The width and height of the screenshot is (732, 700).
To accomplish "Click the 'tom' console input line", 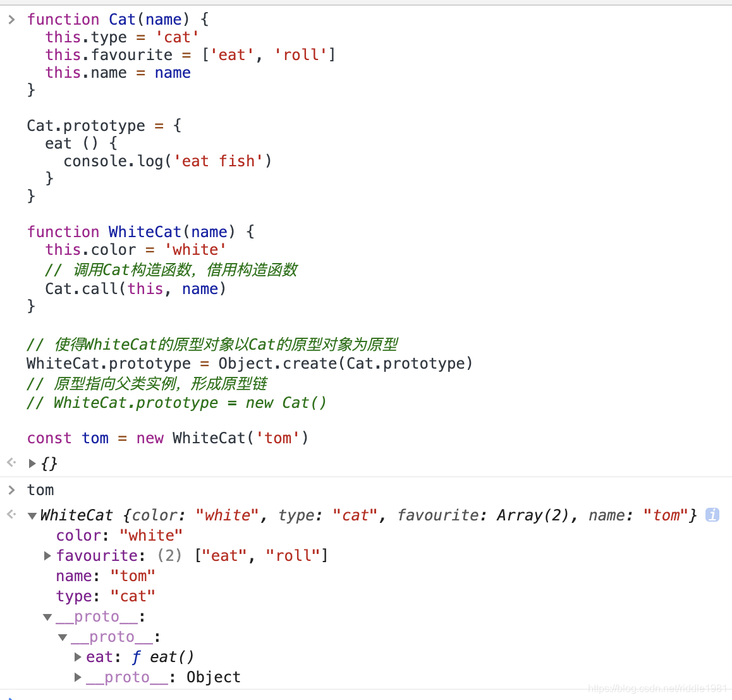I will [40, 490].
